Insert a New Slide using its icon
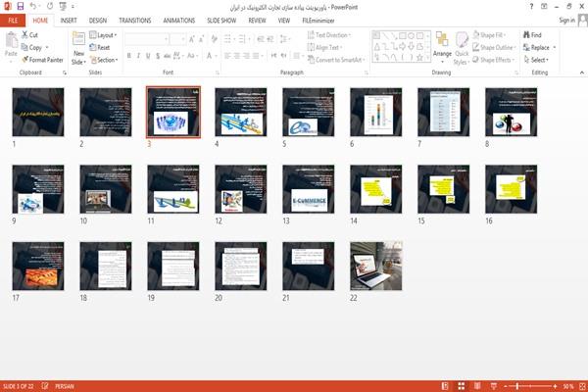The height and width of the screenshot is (392, 588). tap(78, 39)
